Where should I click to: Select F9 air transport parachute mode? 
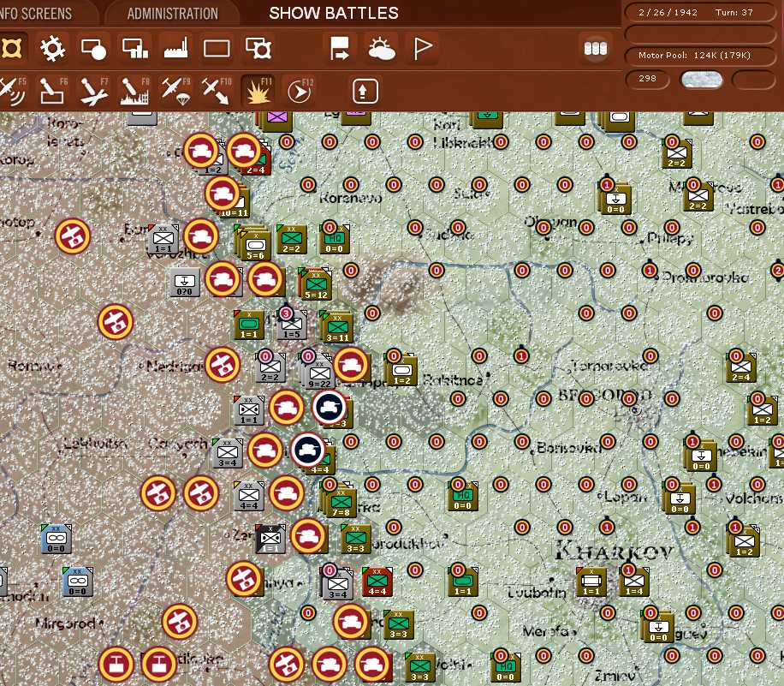tap(176, 91)
